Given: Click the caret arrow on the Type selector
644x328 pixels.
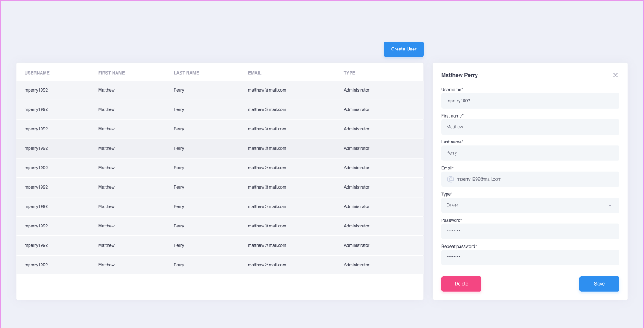Looking at the screenshot, I should coord(610,205).
